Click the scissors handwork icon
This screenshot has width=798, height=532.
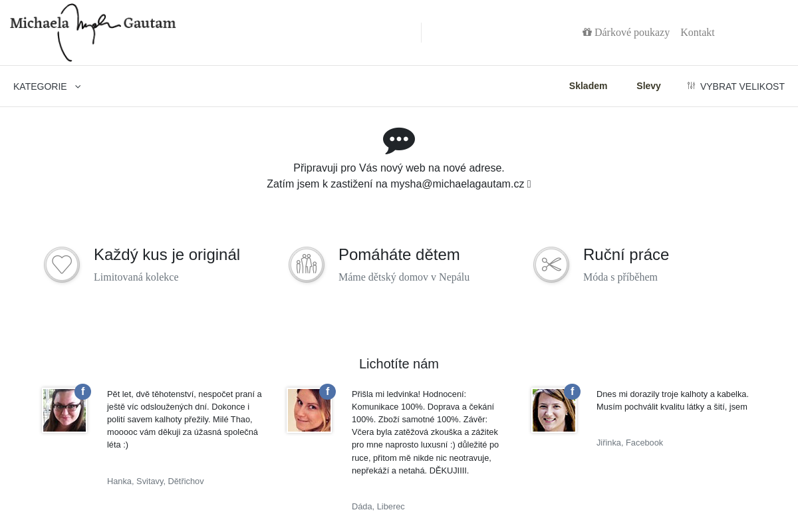click(551, 265)
